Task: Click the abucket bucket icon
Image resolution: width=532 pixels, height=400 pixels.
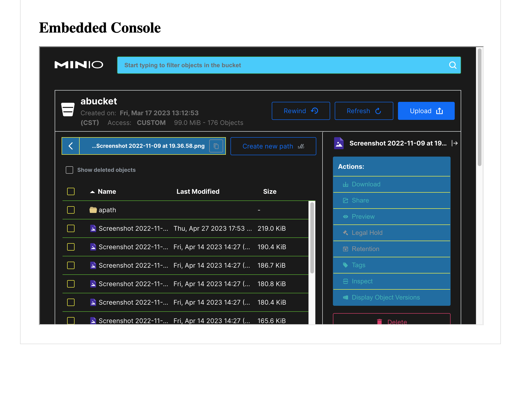Action: (68, 109)
